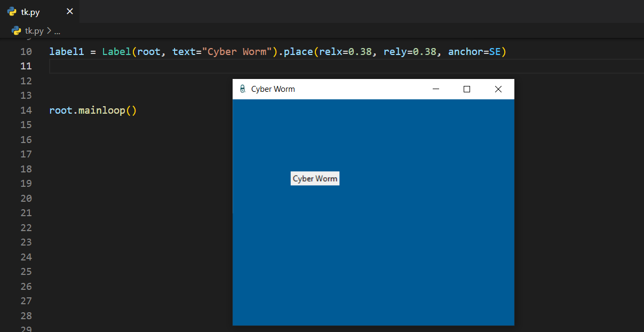644x332 pixels.
Task: Click the Python icon on tk.py tab
Action: coord(12,12)
